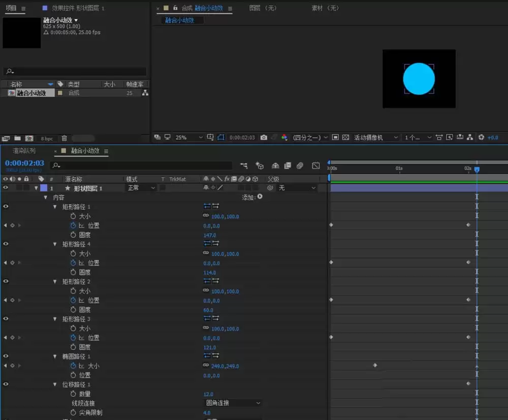
Task: Click the delete trash icon in project panel
Action: tap(64, 138)
